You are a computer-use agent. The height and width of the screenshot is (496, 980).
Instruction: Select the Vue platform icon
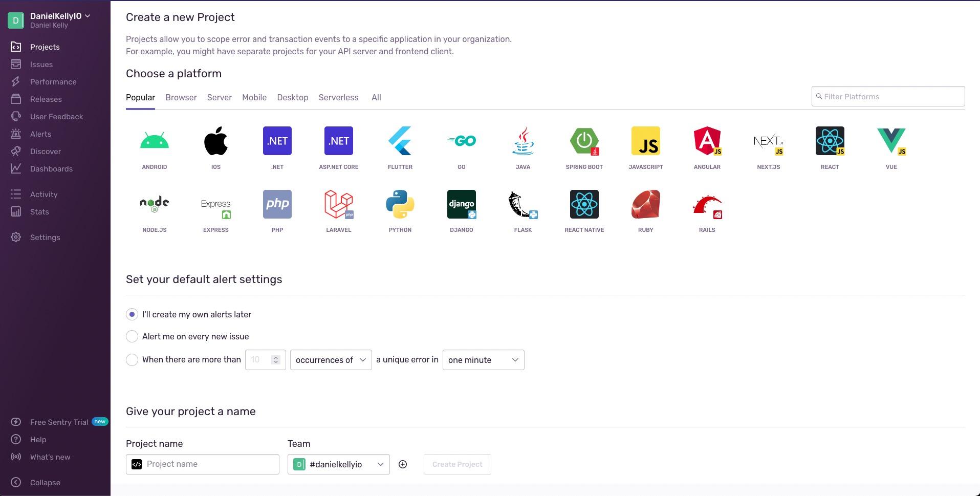[891, 141]
